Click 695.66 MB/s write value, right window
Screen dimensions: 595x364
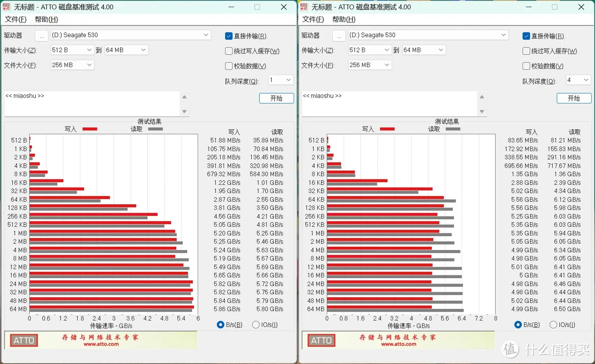[x=521, y=166]
